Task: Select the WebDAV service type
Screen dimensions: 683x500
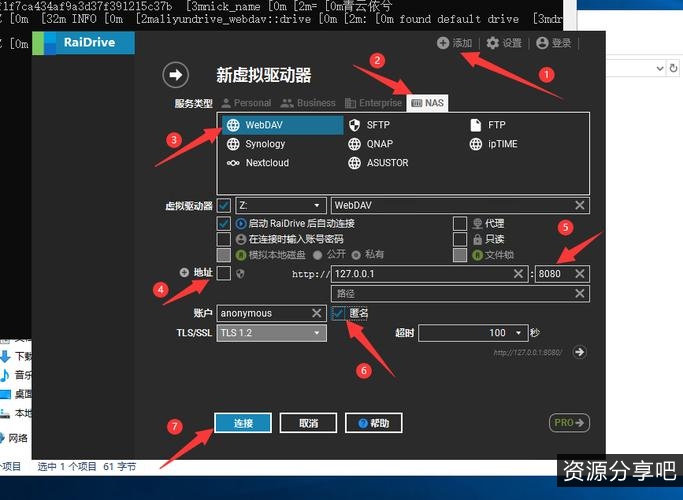Action: [x=283, y=125]
